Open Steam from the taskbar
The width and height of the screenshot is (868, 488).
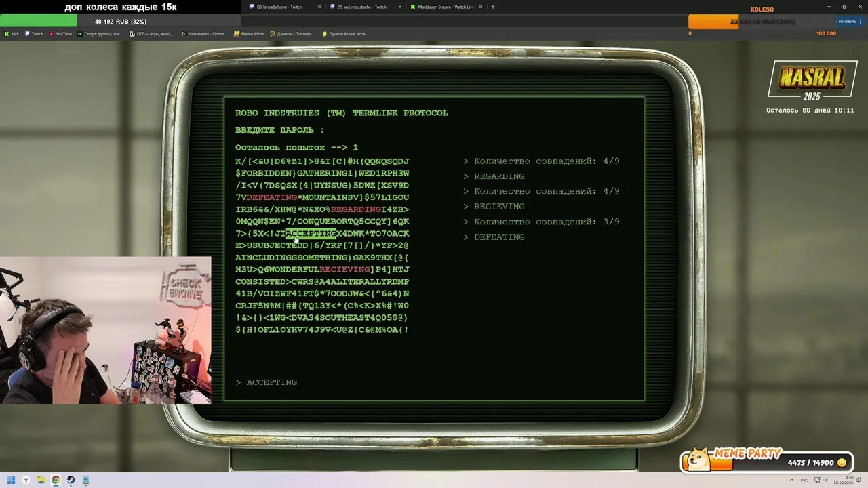[71, 480]
